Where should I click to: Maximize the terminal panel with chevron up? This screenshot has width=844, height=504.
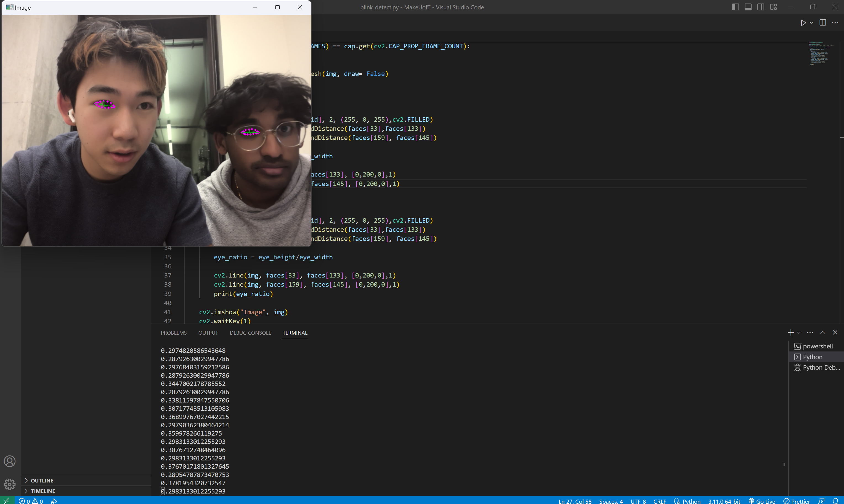822,332
